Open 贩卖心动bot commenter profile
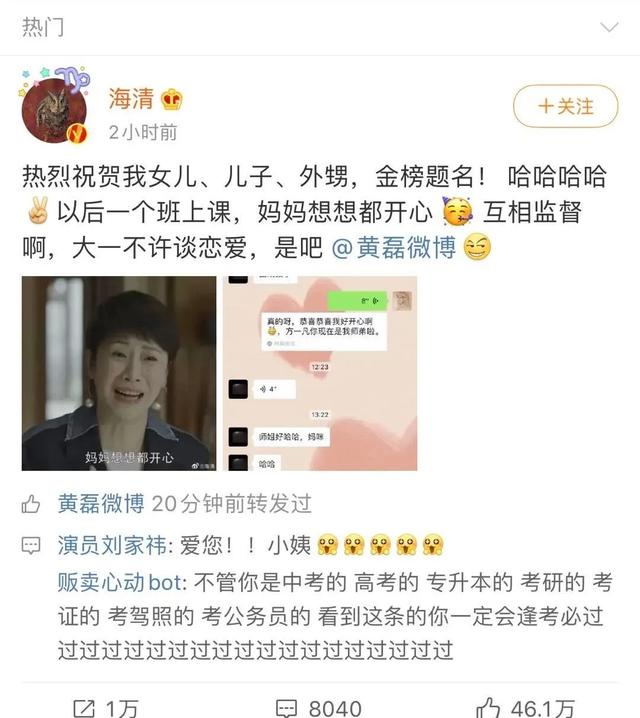 [x=120, y=582]
